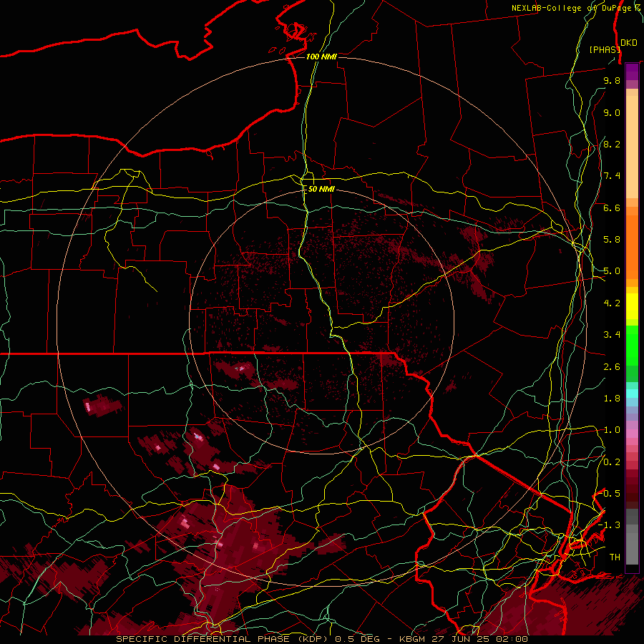This screenshot has height=644, width=644.
Task: Click the KBGM station identifier in the caption
Action: [x=411, y=639]
